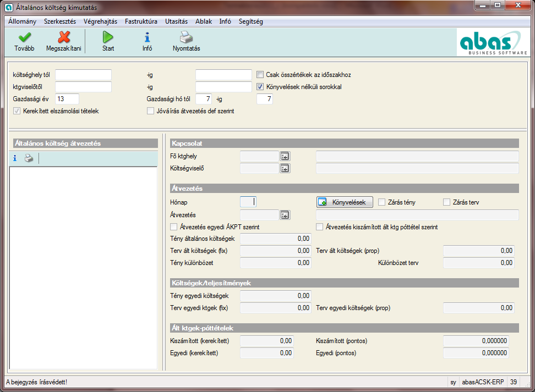Open the Fastruktúra menu
This screenshot has width=535, height=392.
pos(141,21)
